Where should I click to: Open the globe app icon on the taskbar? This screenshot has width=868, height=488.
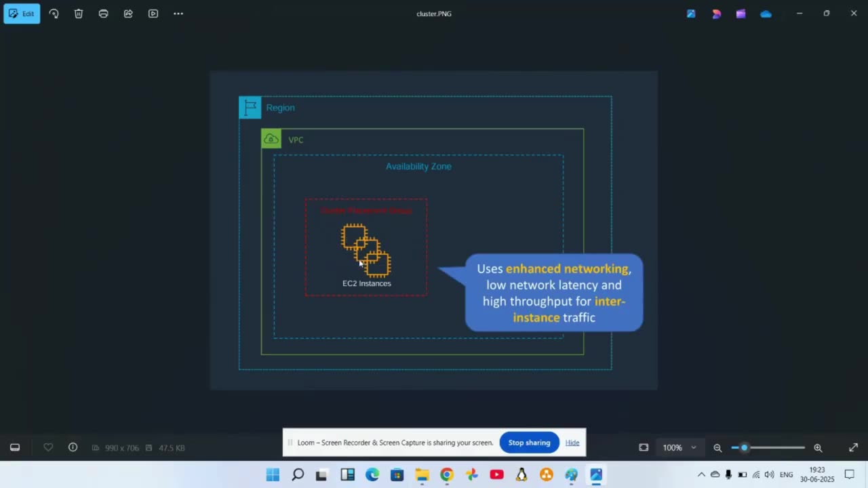(571, 474)
